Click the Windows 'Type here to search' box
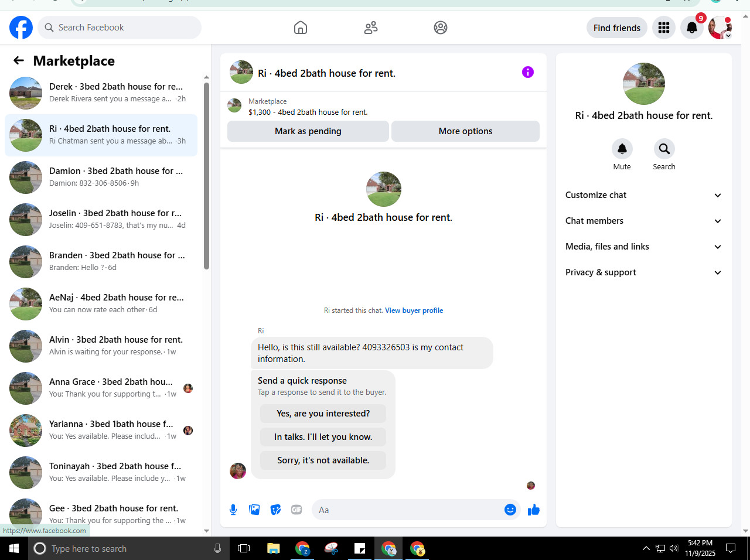This screenshot has width=750, height=560. pos(129,548)
